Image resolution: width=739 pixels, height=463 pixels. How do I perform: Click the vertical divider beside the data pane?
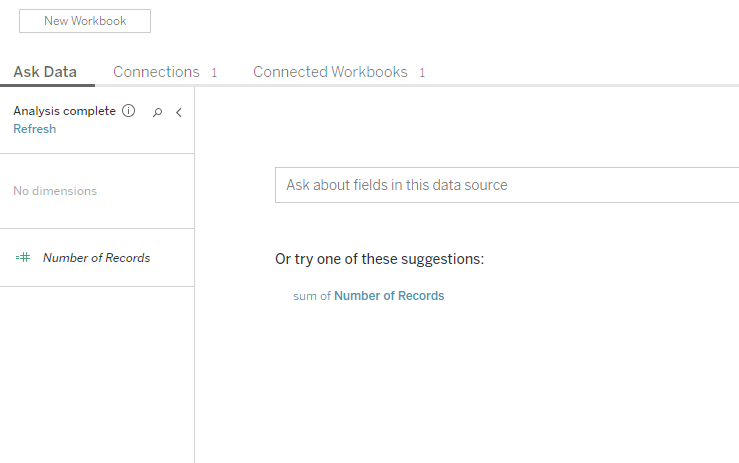(x=195, y=300)
